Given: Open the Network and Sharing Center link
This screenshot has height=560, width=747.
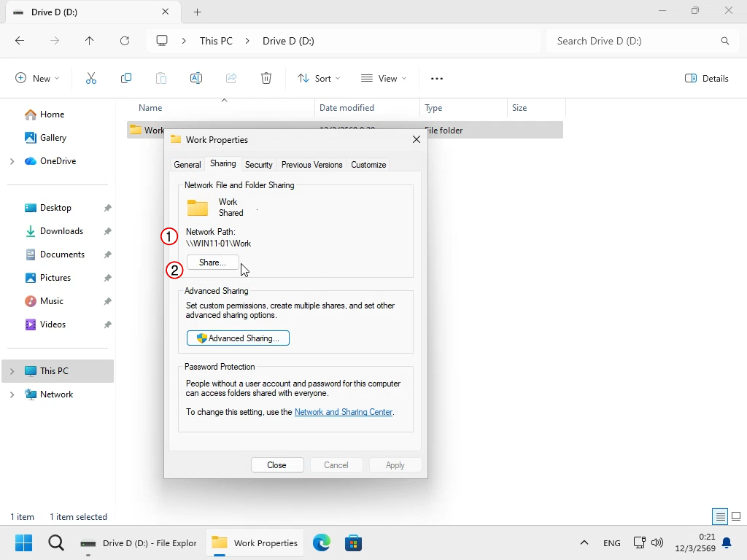Looking at the screenshot, I should click(344, 412).
